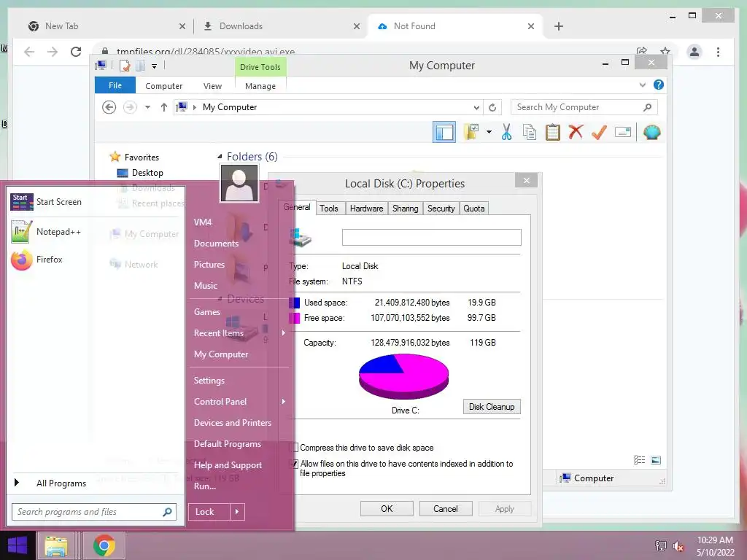Click the Copy icon in Explorer toolbar
The width and height of the screenshot is (747, 560).
[530, 132]
